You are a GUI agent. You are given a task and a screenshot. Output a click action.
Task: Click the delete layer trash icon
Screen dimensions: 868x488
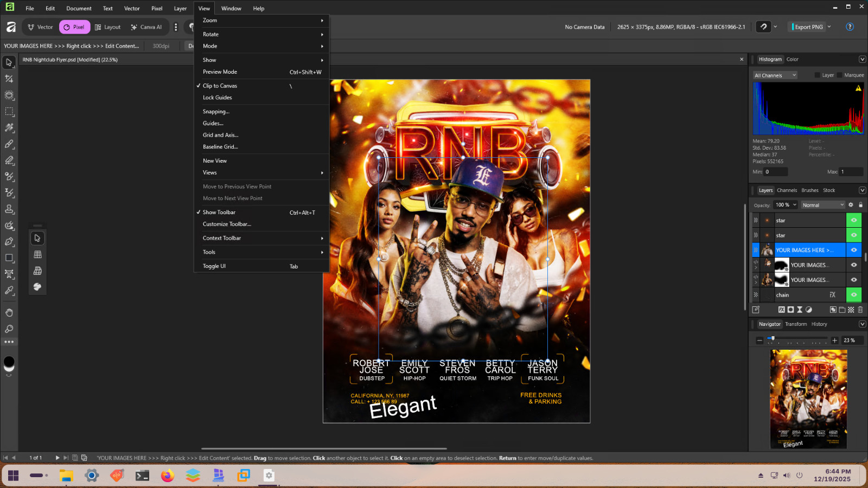[x=860, y=310]
